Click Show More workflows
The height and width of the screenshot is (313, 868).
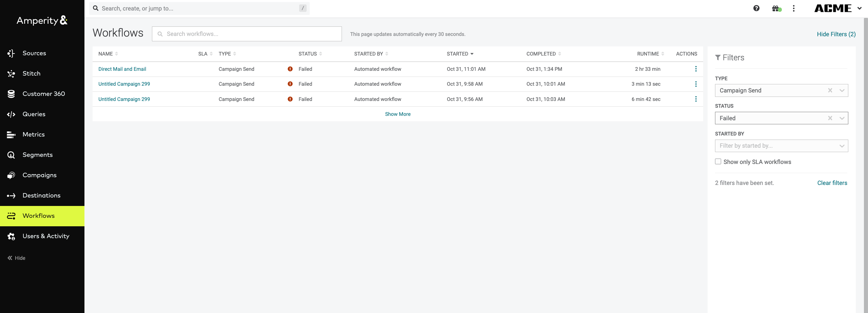[398, 114]
